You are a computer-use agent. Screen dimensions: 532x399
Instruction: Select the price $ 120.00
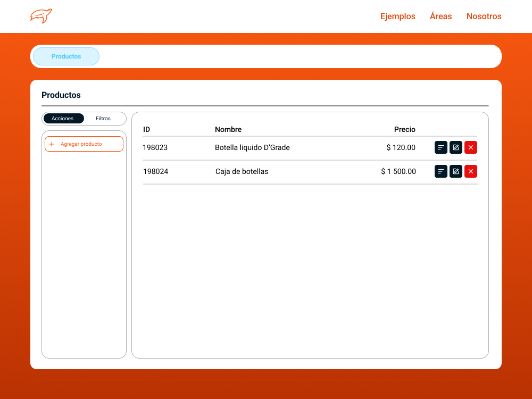point(401,147)
